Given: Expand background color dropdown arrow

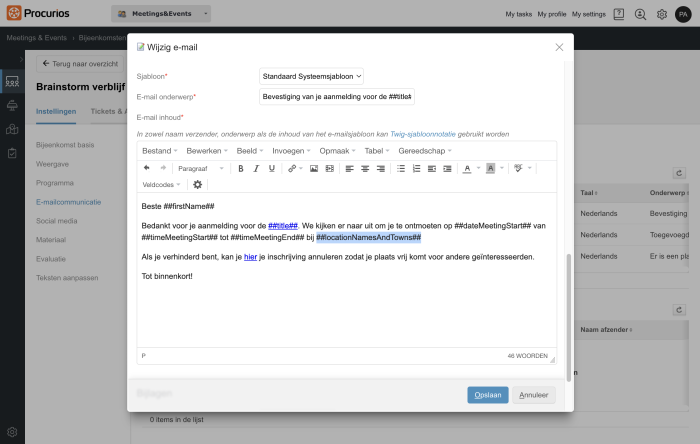Looking at the screenshot, I should pyautogui.click(x=502, y=168).
